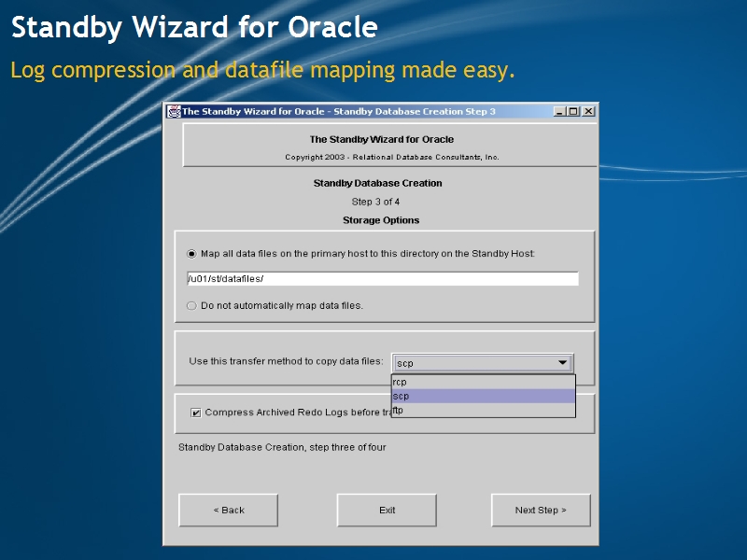Click the Standby Wizard title bar app icon
747x560 pixels.
[x=174, y=111]
